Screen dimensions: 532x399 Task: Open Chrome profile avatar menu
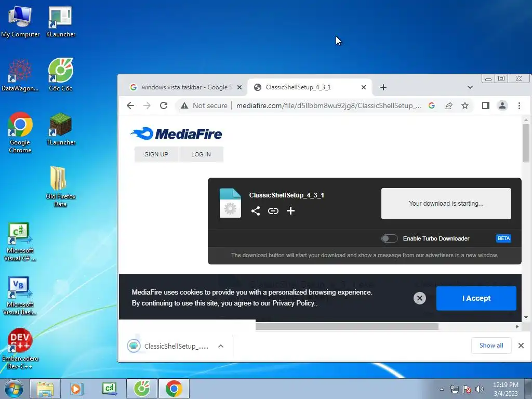click(502, 105)
